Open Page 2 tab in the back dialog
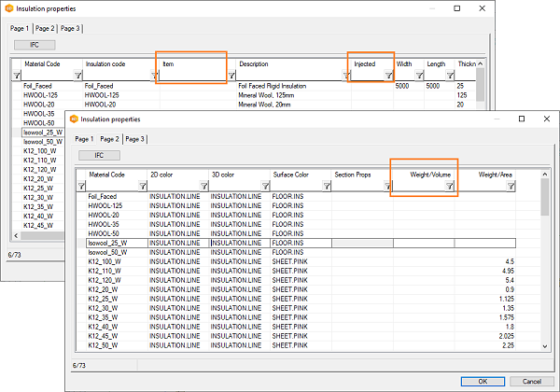Viewport: 560px width, 392px height. tap(46, 28)
